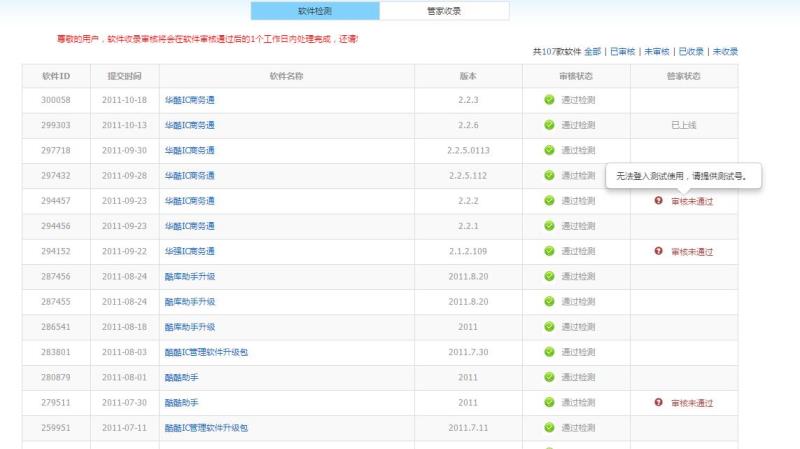Open 酷酷助手 link in row 279511

tap(181, 403)
